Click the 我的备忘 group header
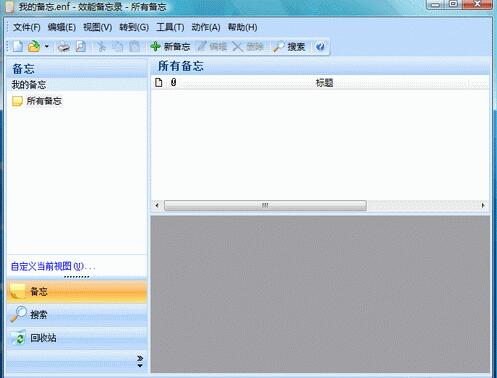 [x=77, y=85]
